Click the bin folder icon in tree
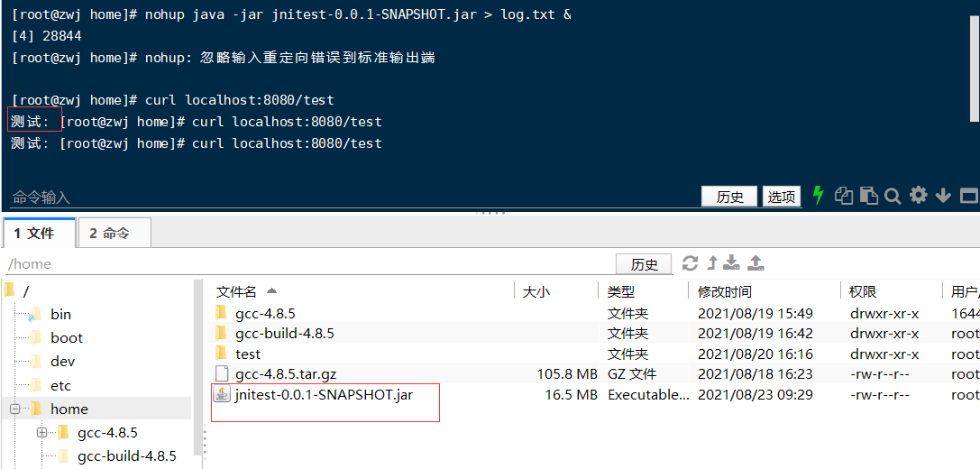The height and width of the screenshot is (469, 980). tap(36, 314)
